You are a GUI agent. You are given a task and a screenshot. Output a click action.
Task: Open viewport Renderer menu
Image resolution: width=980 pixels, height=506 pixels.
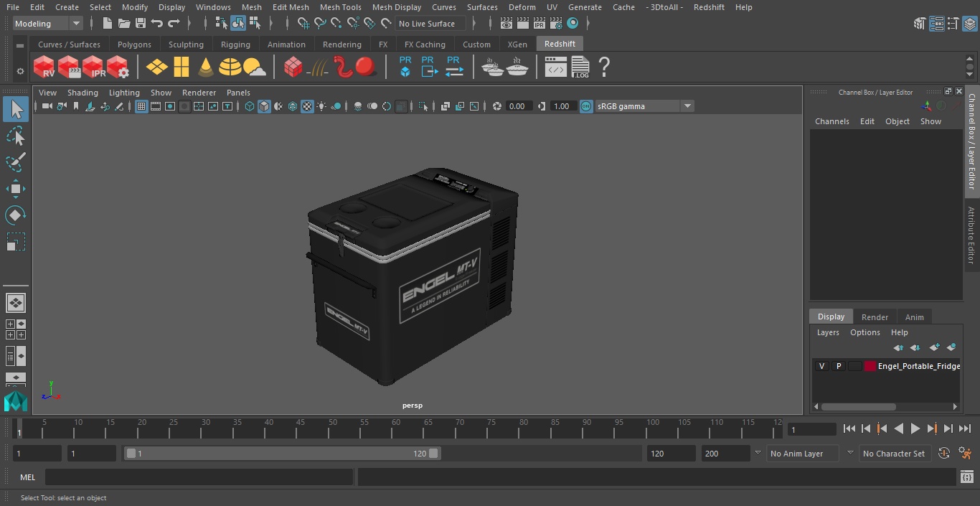199,93
